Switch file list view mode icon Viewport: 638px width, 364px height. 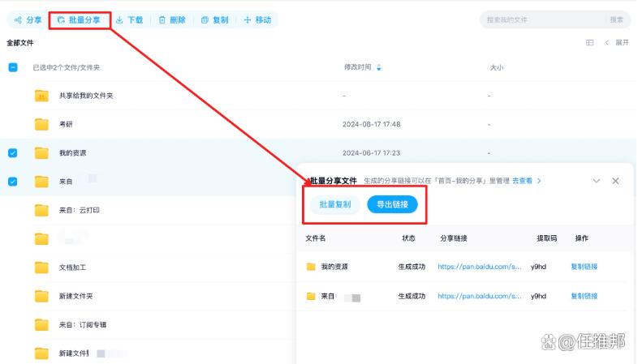(x=589, y=42)
